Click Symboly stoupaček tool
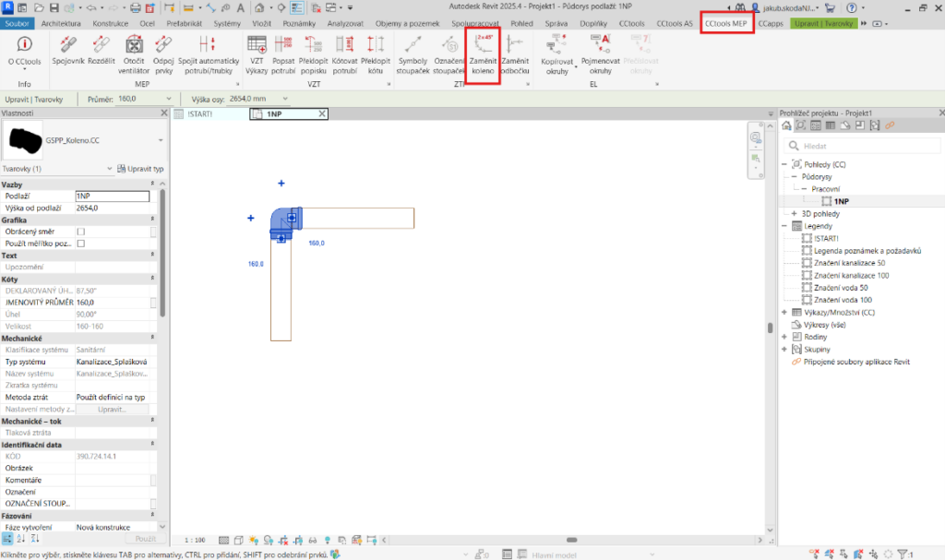 coord(413,54)
